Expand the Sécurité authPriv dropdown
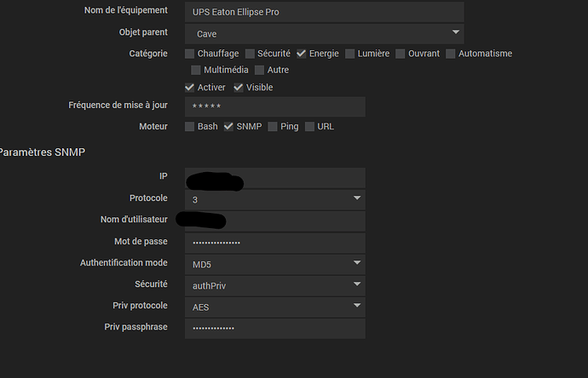 click(275, 286)
